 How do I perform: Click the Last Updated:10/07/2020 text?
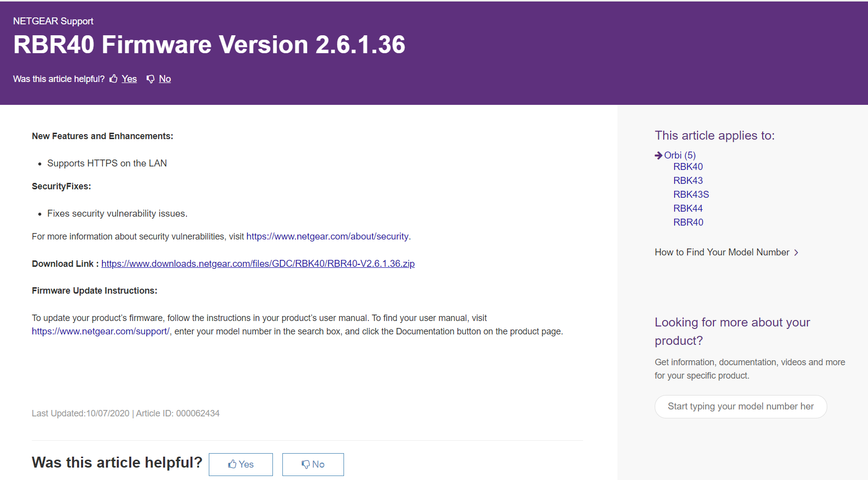81,413
